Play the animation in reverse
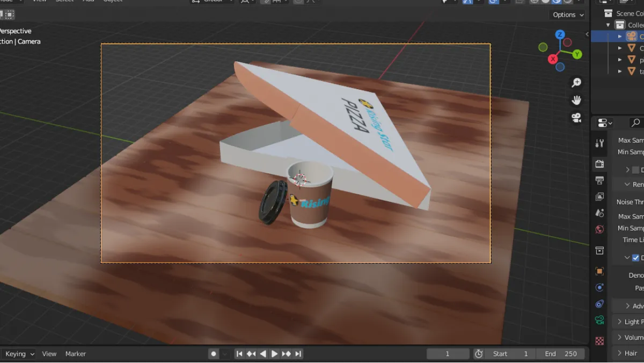644x363 pixels. pyautogui.click(x=263, y=354)
